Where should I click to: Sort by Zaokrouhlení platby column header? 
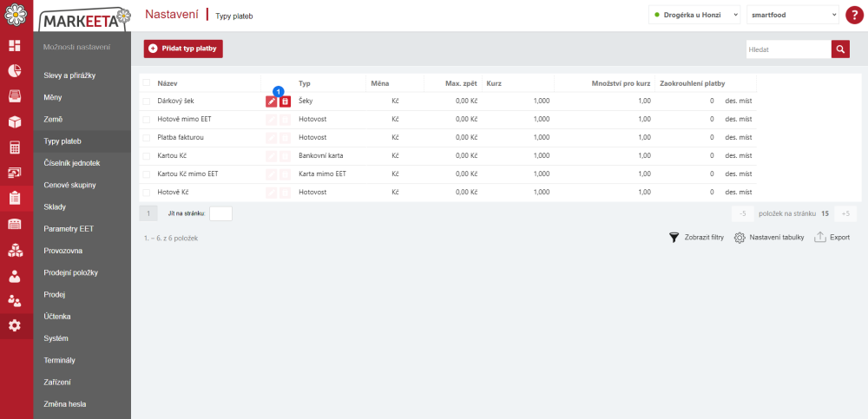pyautogui.click(x=692, y=83)
